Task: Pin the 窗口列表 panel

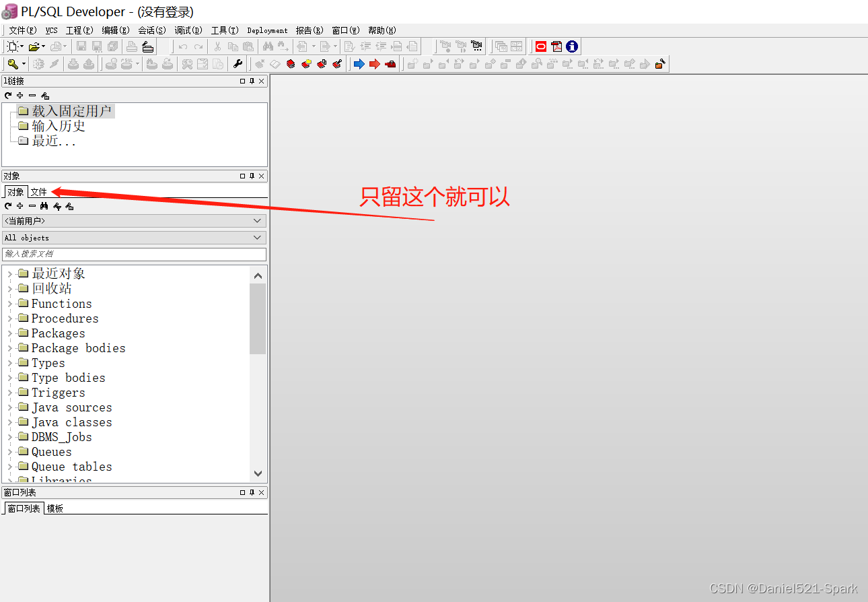Action: [252, 493]
